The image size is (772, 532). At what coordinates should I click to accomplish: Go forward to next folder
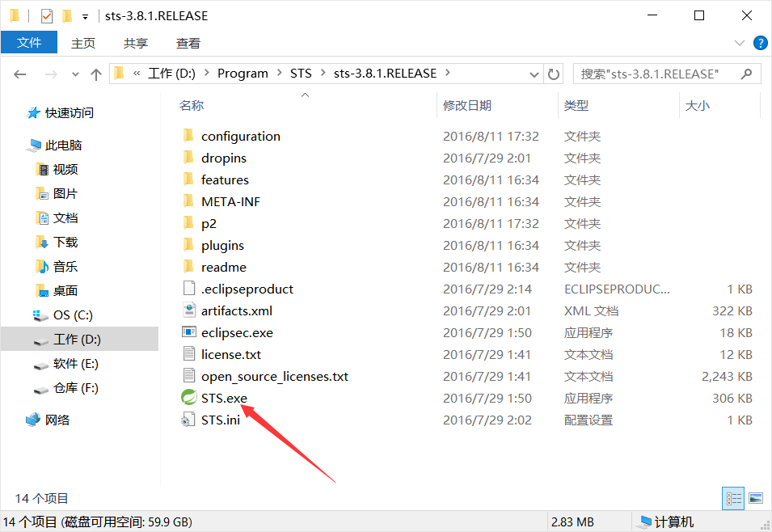point(51,74)
